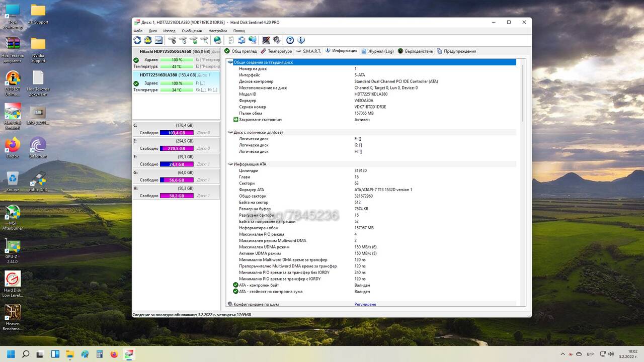This screenshot has height=362, width=644.
Task: Switch to the Журнал (Log) tab
Action: click(x=377, y=51)
